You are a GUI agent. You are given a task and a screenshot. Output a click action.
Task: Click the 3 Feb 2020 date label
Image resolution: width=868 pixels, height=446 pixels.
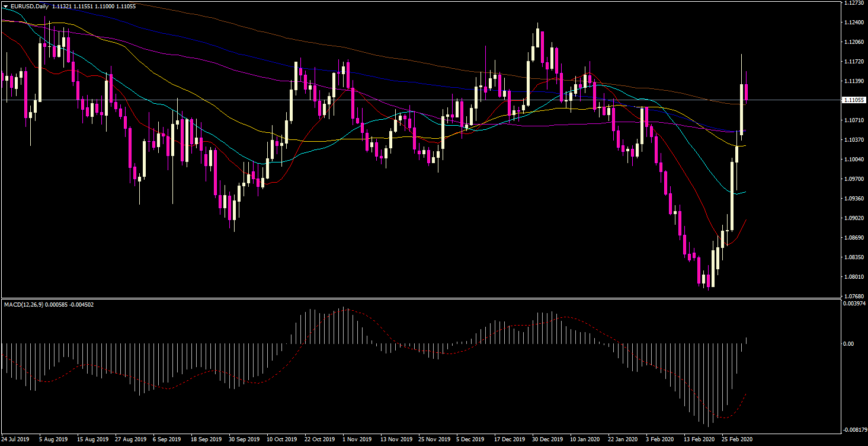coord(660,440)
